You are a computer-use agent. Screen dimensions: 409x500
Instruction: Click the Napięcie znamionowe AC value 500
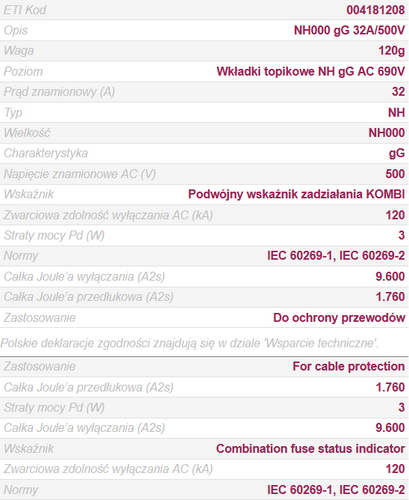395,174
